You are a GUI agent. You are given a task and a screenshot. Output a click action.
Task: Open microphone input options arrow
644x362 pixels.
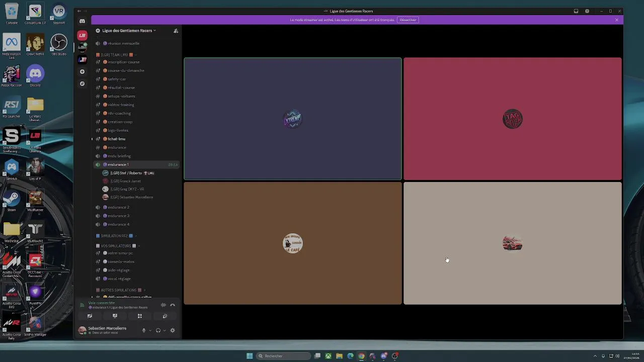click(x=150, y=330)
